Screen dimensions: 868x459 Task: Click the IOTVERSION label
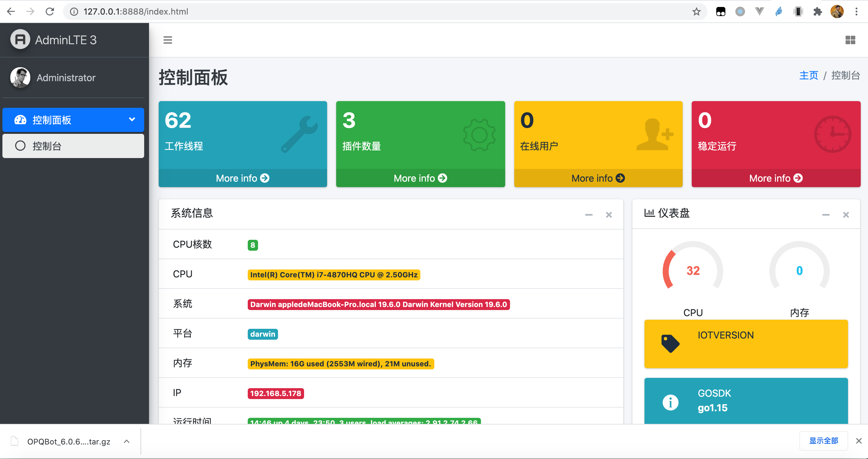[725, 335]
